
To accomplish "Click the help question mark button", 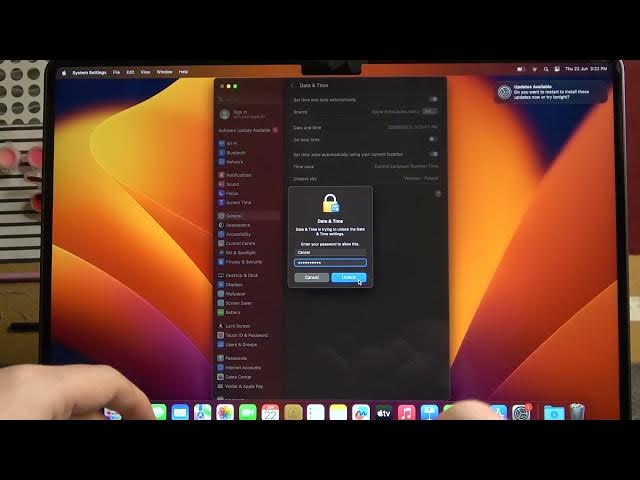I will [438, 194].
